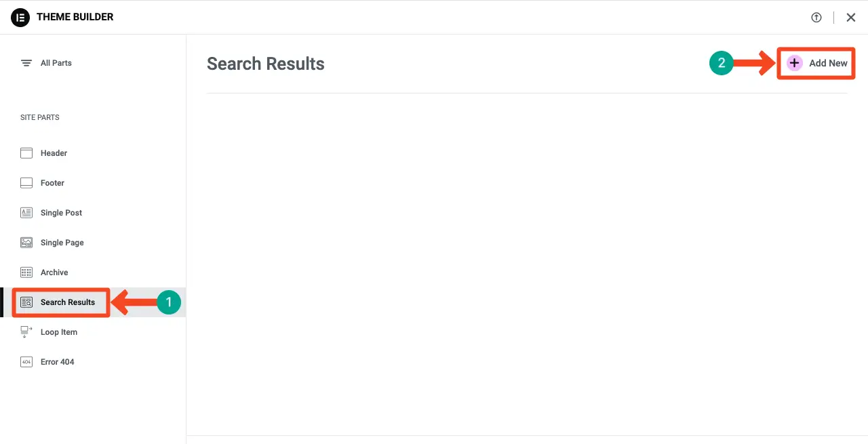
Task: Click the Search Results page heading
Action: pyautogui.click(x=265, y=64)
